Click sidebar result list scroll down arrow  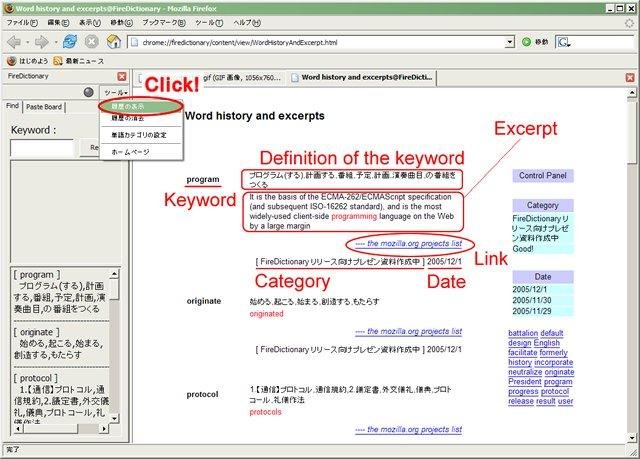click(x=114, y=418)
